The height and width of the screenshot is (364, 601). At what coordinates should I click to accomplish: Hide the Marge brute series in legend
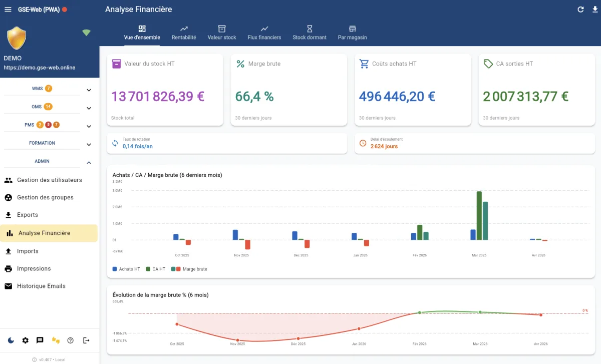(191, 269)
